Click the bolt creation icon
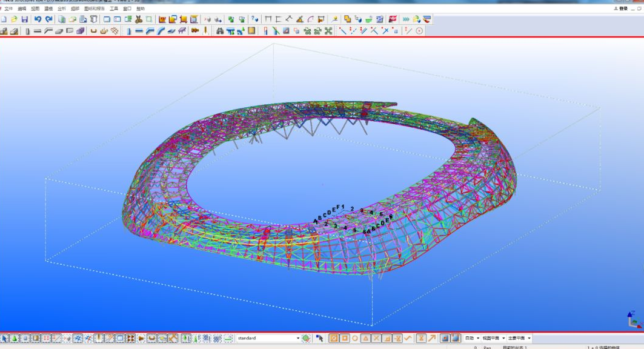The width and height of the screenshot is (644, 349). point(194,31)
